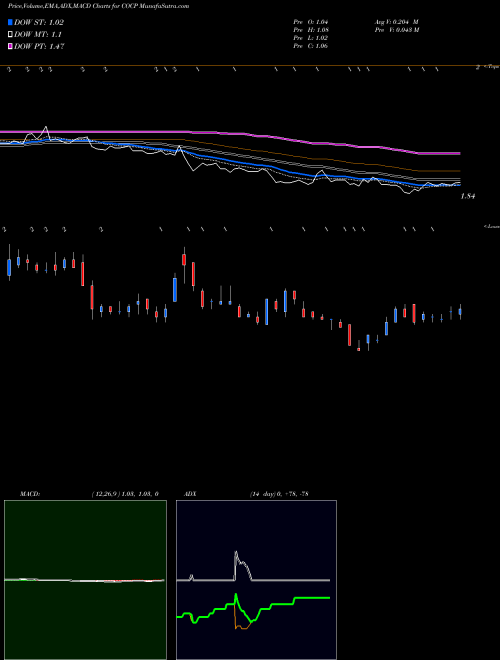Select the 'DOW ST: 1.02' legend label
500x660 pixels.
click(39, 23)
